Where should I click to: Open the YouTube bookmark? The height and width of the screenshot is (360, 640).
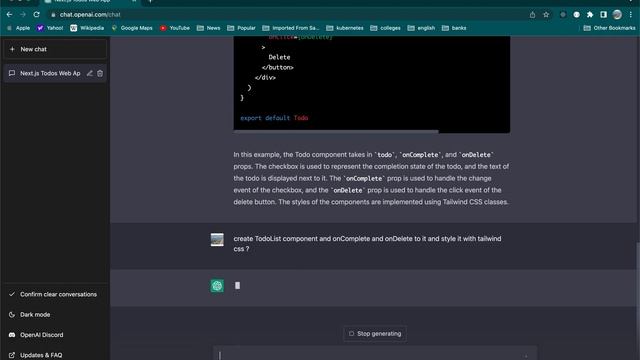click(175, 28)
